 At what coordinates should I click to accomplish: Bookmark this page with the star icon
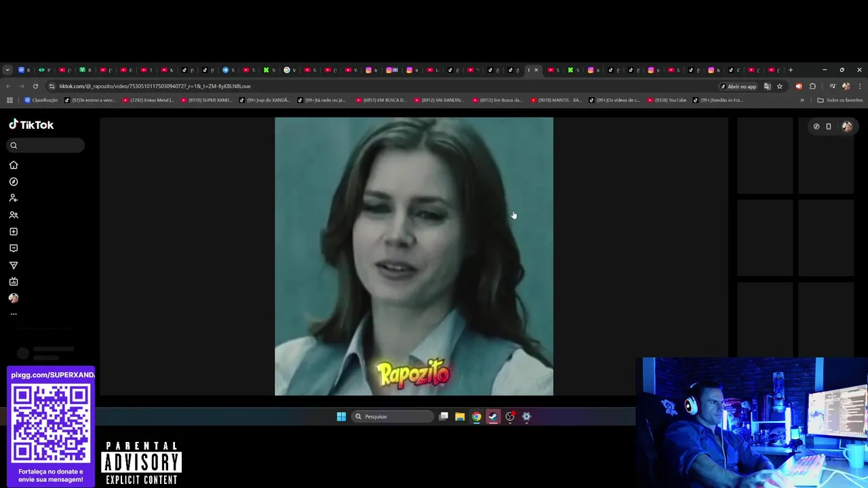[x=780, y=86]
